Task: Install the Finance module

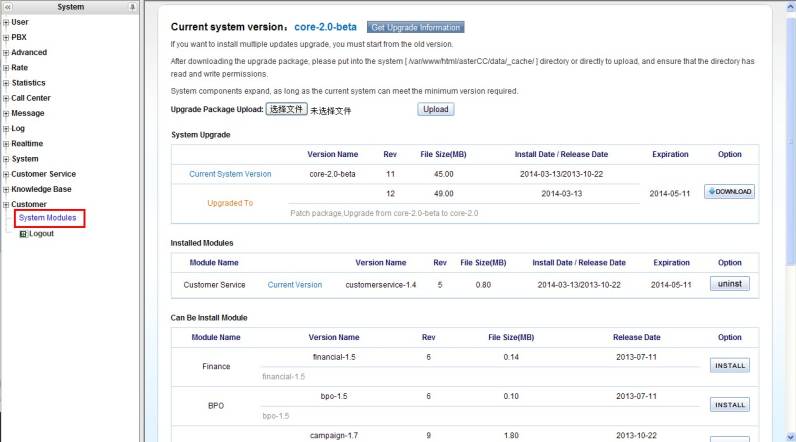Action: 729,366
